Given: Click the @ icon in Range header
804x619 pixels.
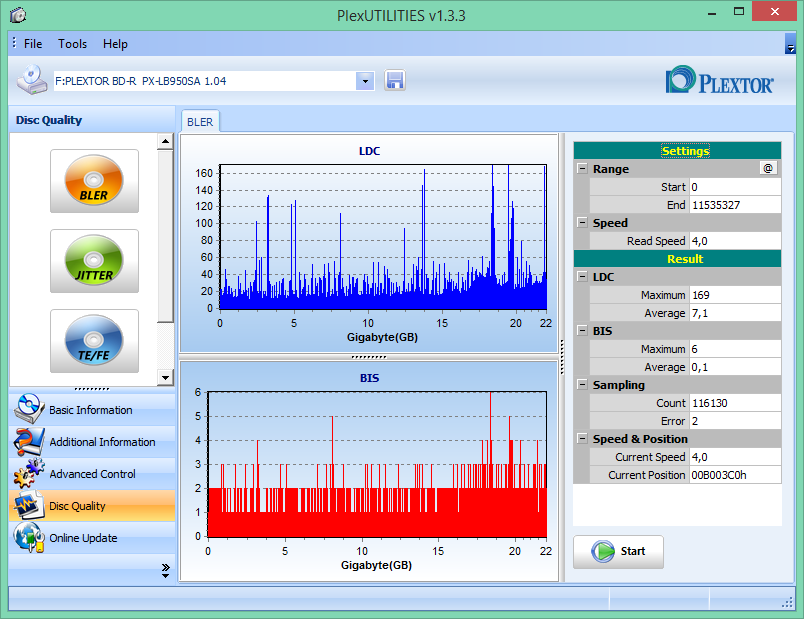Looking at the screenshot, I should point(768,168).
